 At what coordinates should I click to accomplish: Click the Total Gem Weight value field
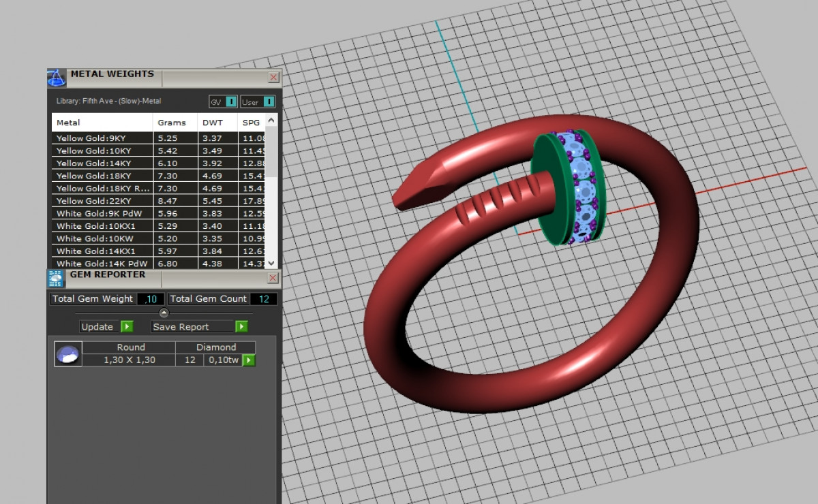pyautogui.click(x=151, y=299)
